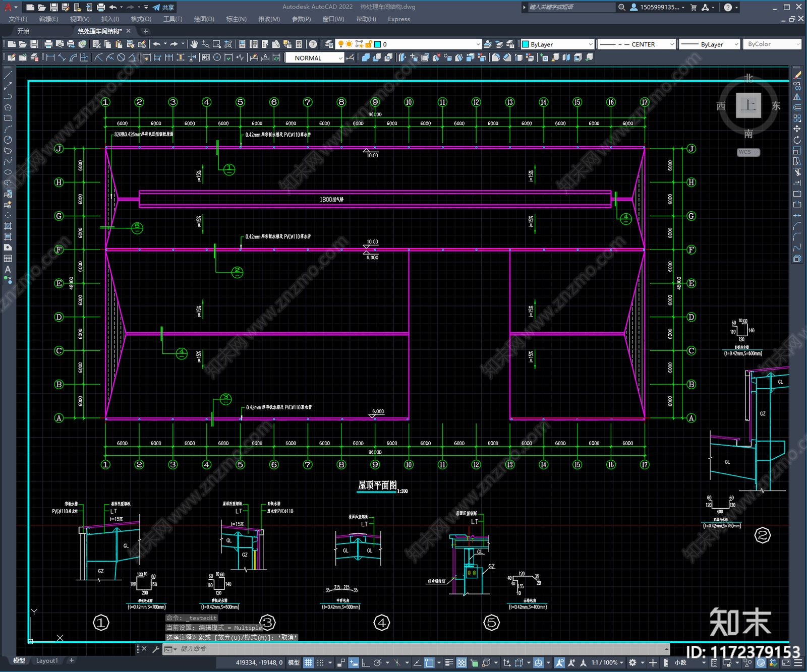This screenshot has width=807, height=672.
Task: Open Layer Properties Manager icon
Action: [x=329, y=44]
